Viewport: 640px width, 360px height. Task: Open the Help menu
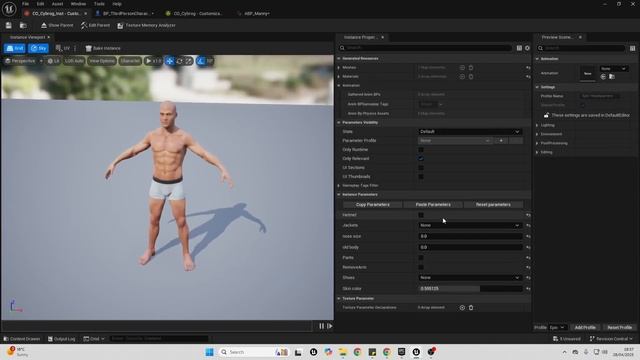[x=117, y=4]
